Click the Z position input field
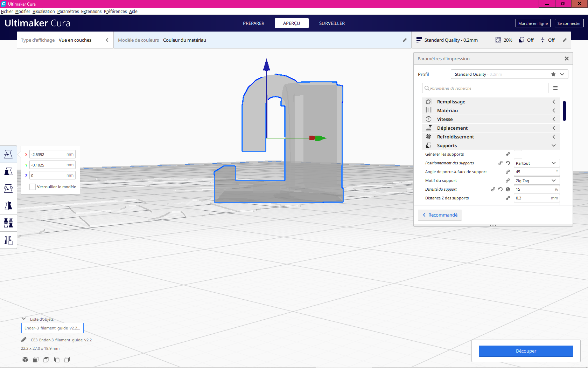This screenshot has width=588, height=368. (52, 175)
